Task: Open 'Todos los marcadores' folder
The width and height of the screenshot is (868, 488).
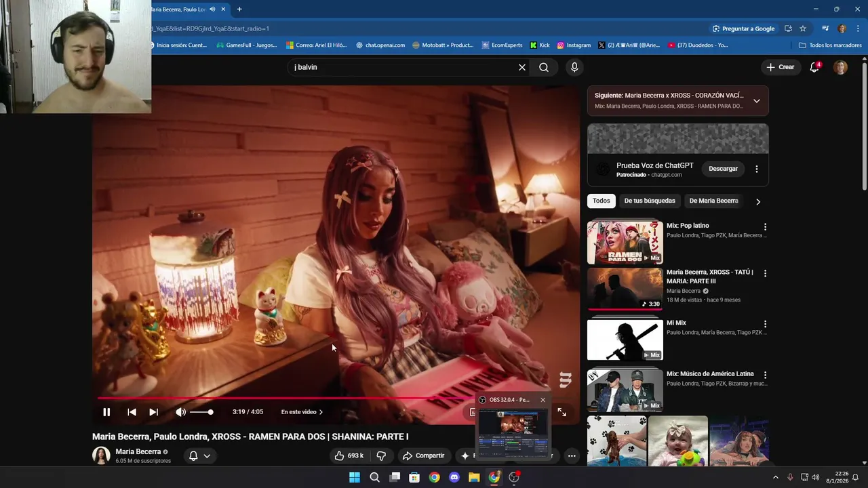Action: coord(830,45)
